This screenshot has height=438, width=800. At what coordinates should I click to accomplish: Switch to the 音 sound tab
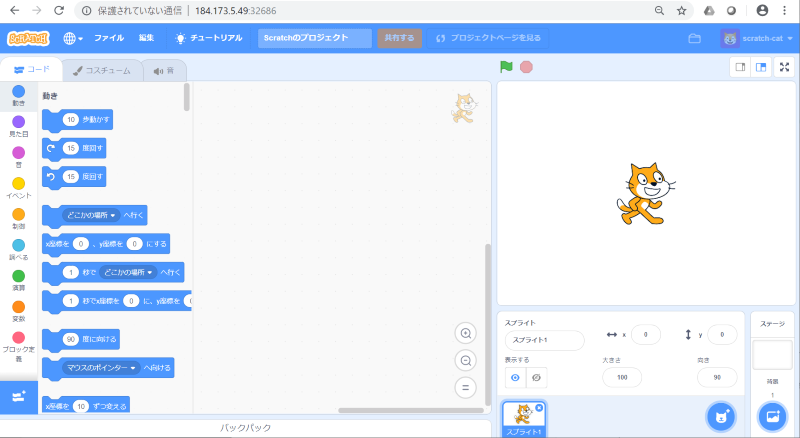pos(164,70)
